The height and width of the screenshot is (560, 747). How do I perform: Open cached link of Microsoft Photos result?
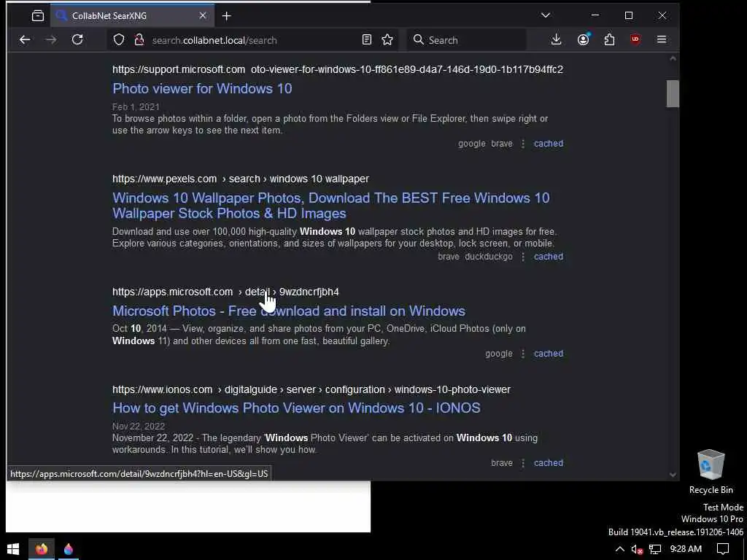click(549, 354)
